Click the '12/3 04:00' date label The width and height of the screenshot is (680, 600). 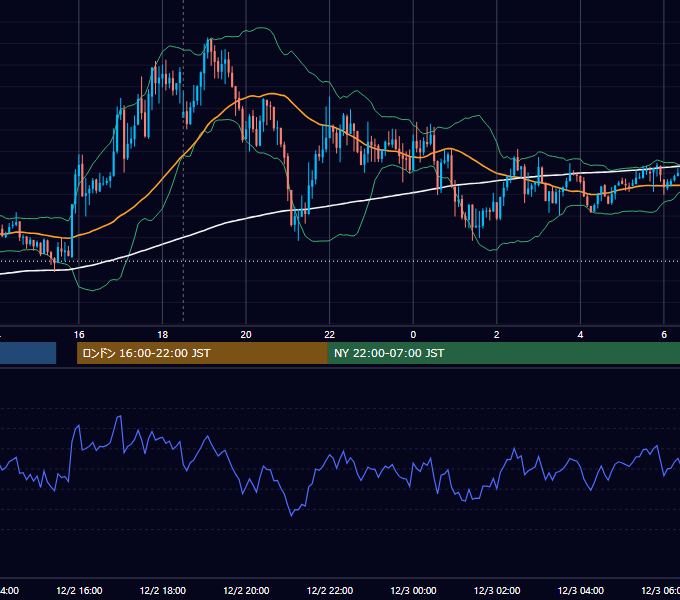(x=581, y=590)
